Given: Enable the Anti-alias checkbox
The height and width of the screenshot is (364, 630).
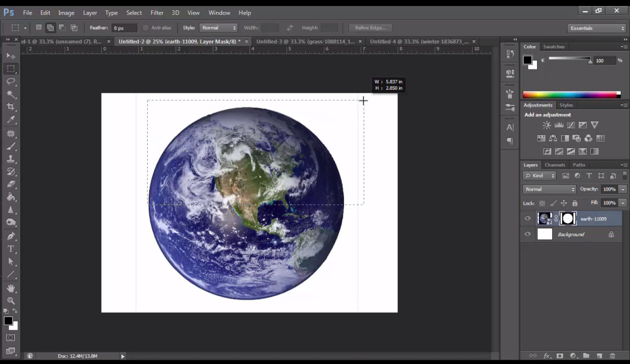Looking at the screenshot, I should click(145, 27).
